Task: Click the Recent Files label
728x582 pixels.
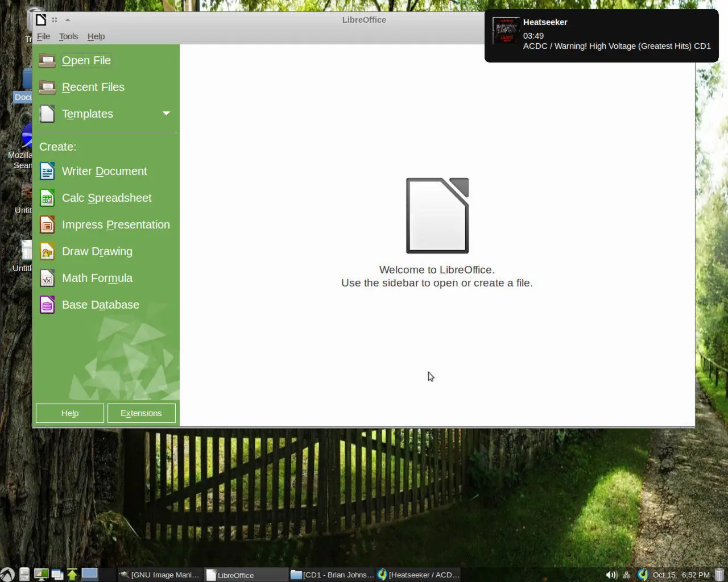Action: point(93,87)
